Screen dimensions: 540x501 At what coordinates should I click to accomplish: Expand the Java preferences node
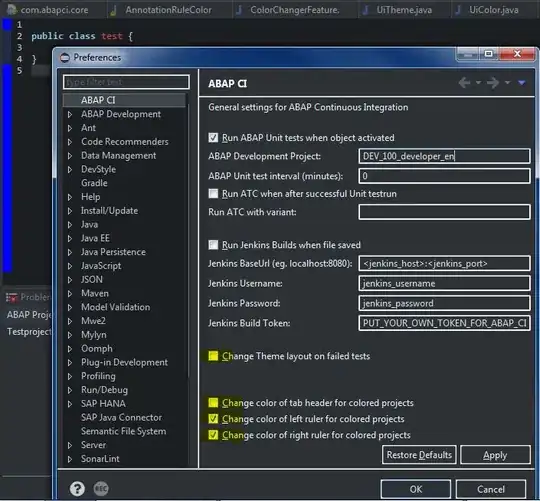[70, 225]
